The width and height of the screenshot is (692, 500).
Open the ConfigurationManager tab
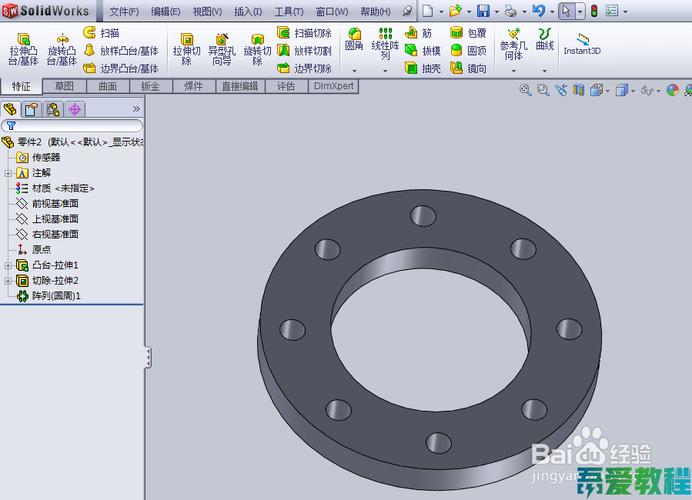pyautogui.click(x=53, y=109)
